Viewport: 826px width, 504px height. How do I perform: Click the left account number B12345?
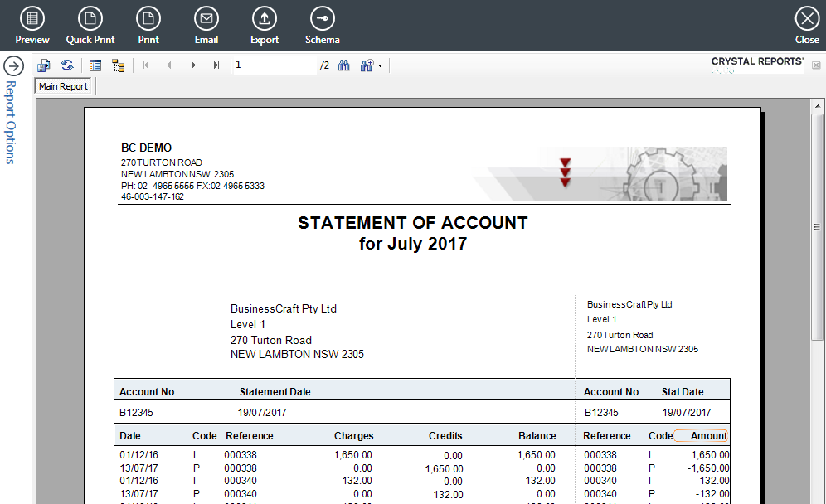tap(136, 412)
